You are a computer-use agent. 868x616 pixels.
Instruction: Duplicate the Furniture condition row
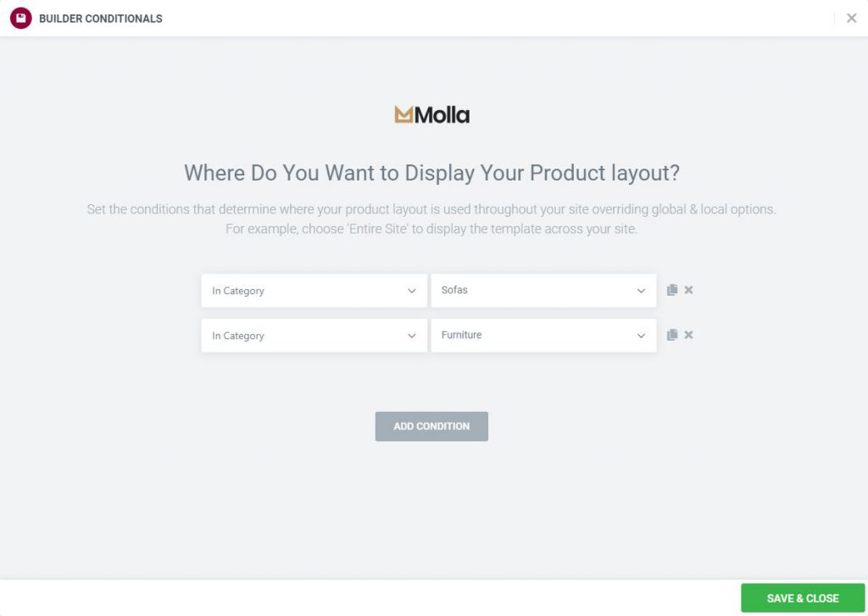tap(672, 335)
